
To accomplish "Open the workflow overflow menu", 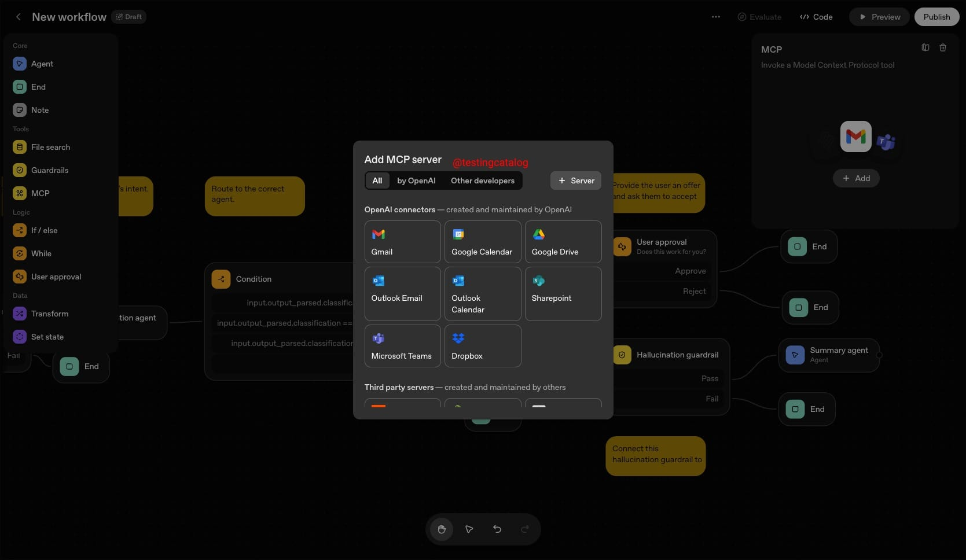I will (715, 17).
